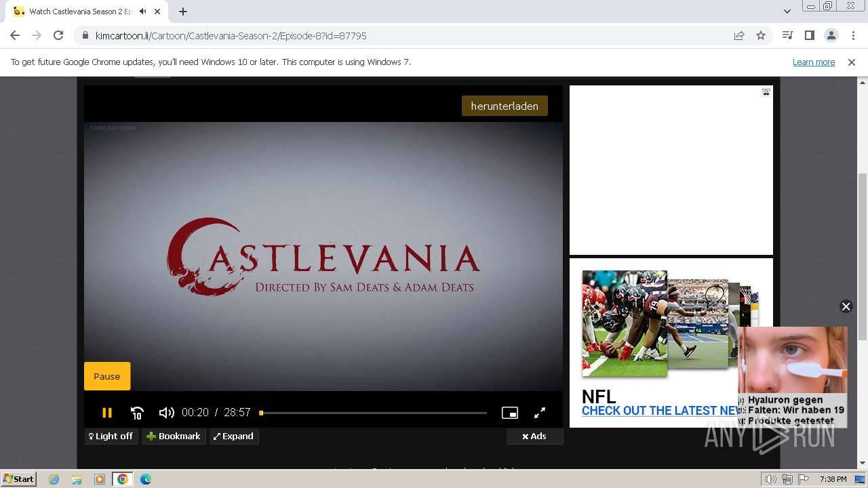The height and width of the screenshot is (488, 868).
Task: Select the Watch Castlevania Season 2 tab
Action: point(80,12)
